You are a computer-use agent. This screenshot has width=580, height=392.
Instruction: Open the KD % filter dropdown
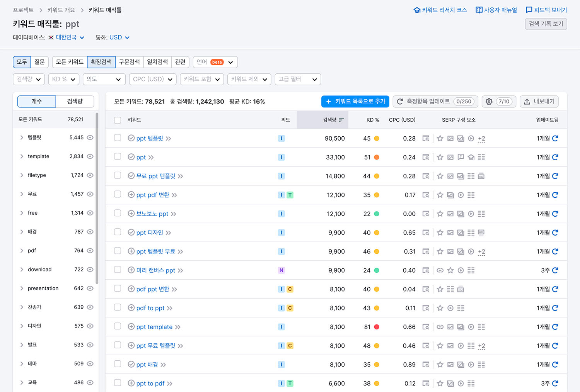[64, 79]
